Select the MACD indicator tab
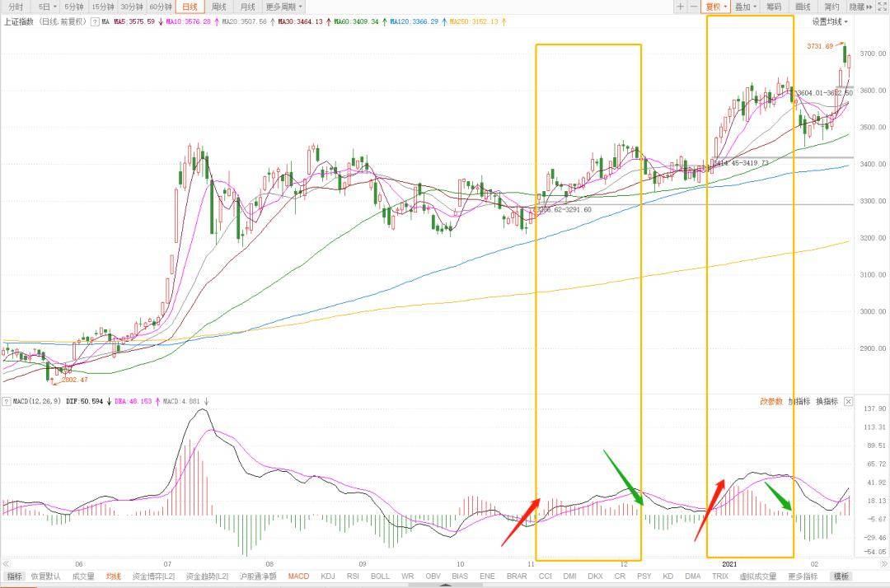This screenshot has height=588, width=890. [298, 576]
